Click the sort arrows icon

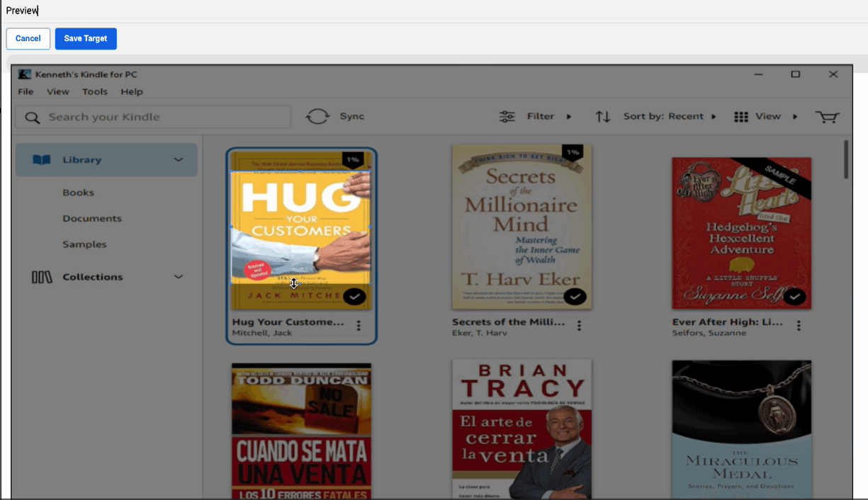603,117
